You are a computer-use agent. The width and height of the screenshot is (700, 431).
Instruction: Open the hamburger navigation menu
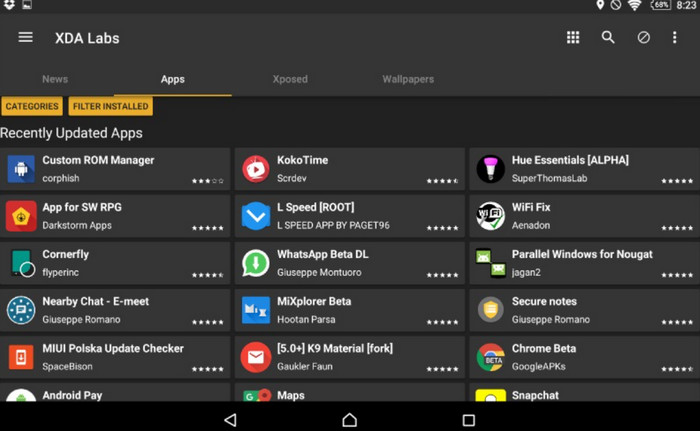pos(26,38)
